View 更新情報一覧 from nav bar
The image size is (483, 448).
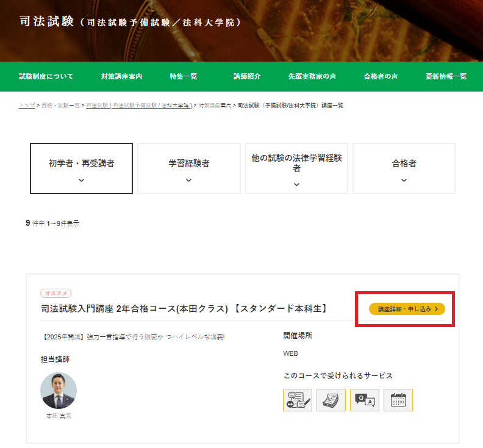coord(446,76)
